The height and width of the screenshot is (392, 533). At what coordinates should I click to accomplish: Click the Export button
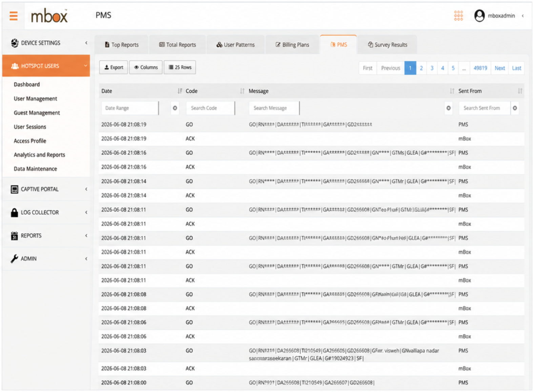click(x=114, y=67)
